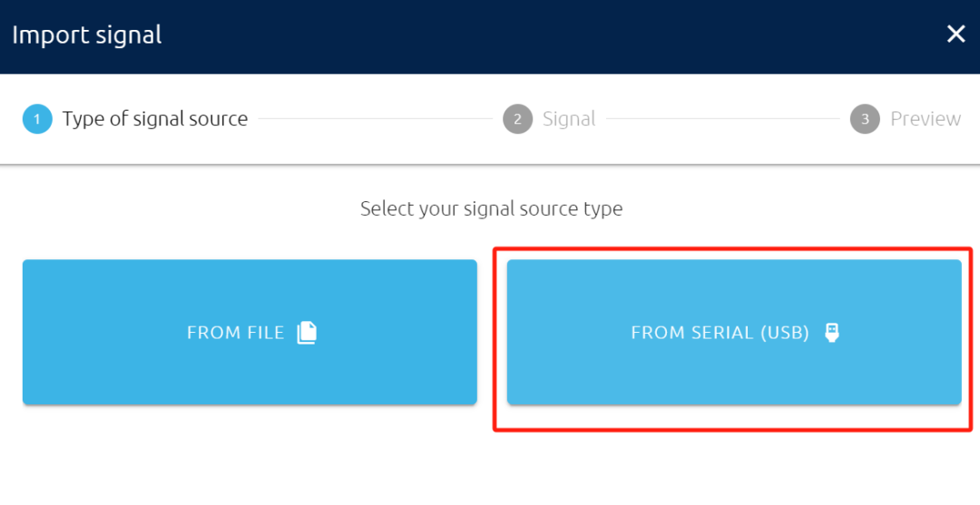Click the 'Select your signal source type' text
Screen dimensions: 980x505
[491, 209]
